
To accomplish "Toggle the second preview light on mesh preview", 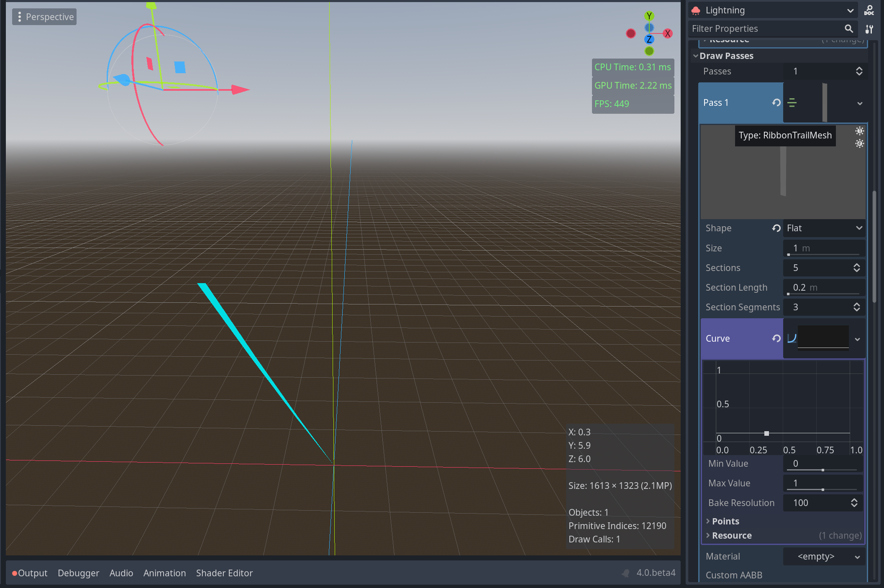I will (x=859, y=143).
